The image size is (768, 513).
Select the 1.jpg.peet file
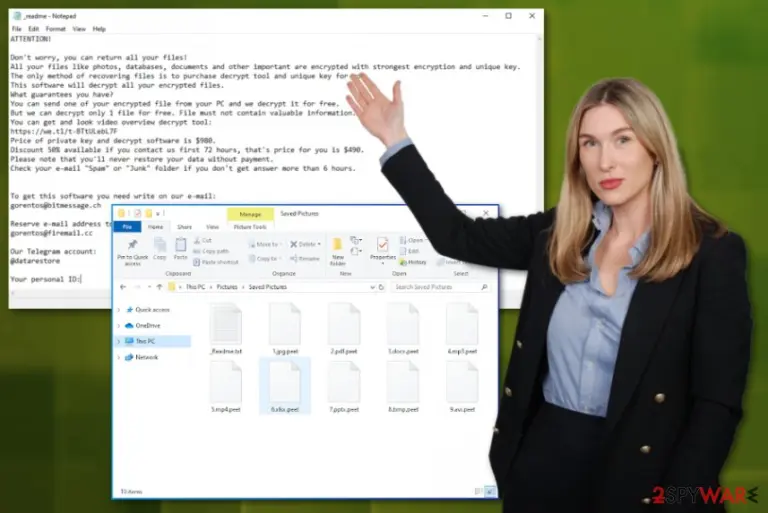pyautogui.click(x=285, y=329)
